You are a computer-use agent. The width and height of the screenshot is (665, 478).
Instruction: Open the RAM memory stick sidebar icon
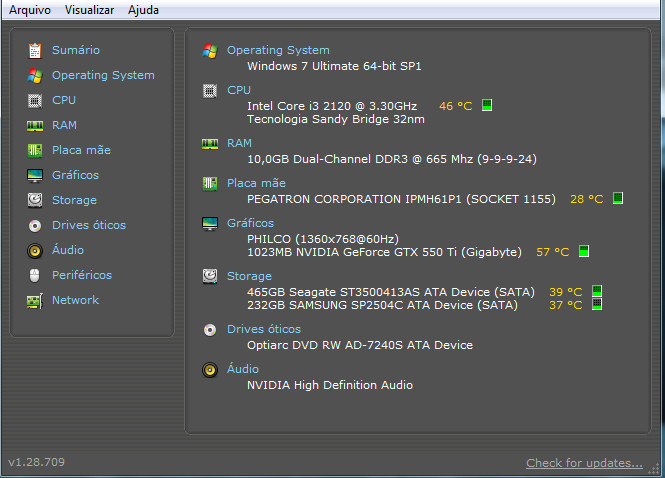pos(35,126)
